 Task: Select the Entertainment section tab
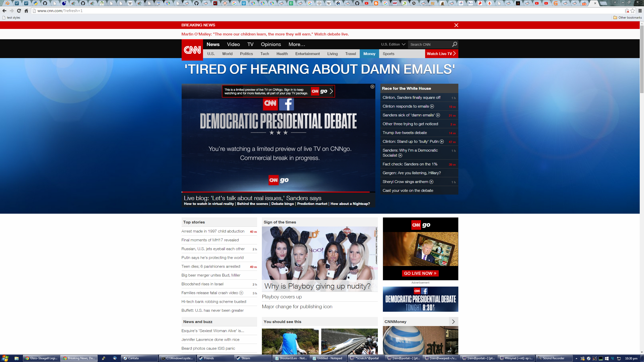click(x=307, y=54)
